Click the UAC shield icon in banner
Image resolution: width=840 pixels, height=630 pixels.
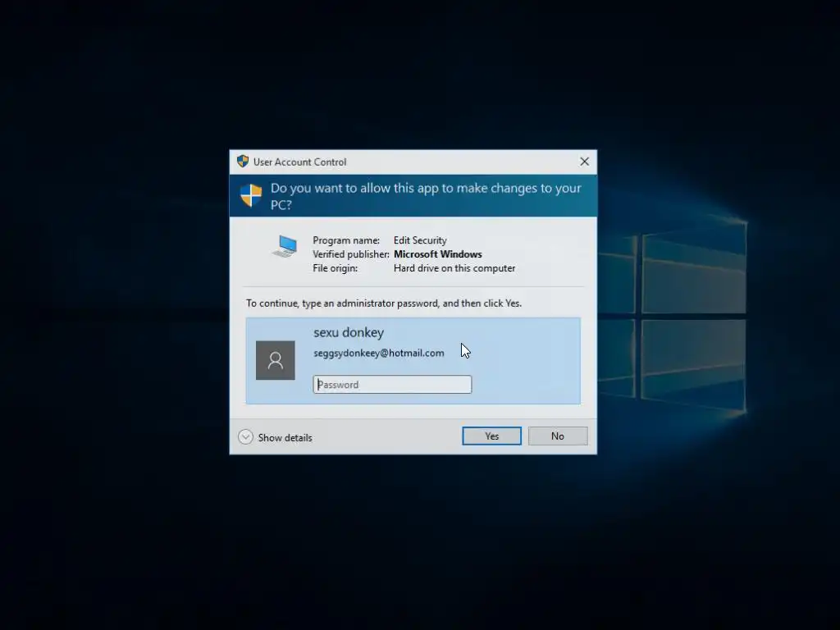pyautogui.click(x=251, y=195)
